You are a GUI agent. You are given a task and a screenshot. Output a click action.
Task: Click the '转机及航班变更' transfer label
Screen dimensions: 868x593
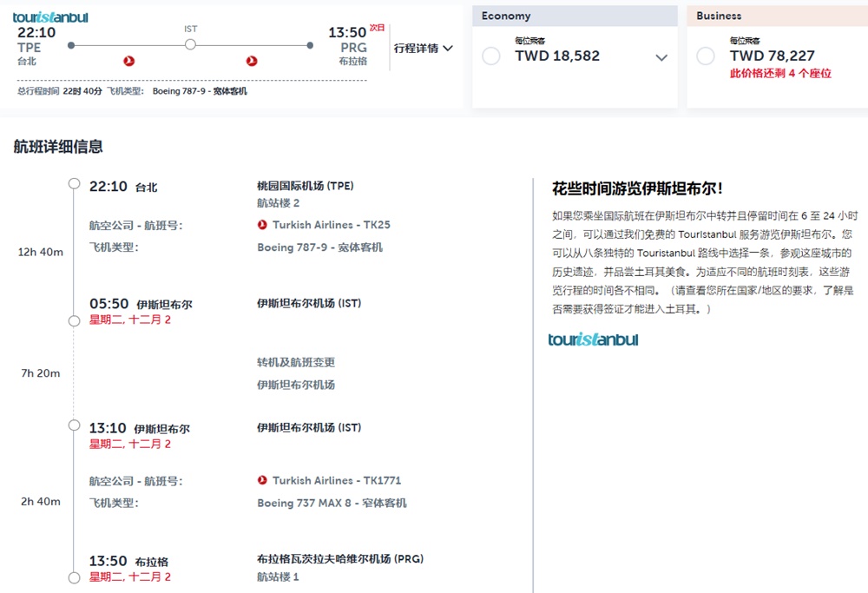[296, 362]
